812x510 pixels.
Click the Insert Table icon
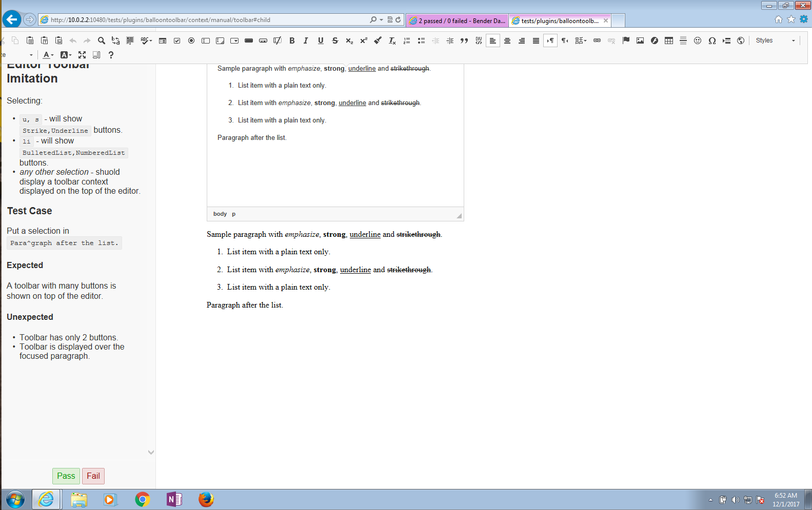tap(669, 40)
